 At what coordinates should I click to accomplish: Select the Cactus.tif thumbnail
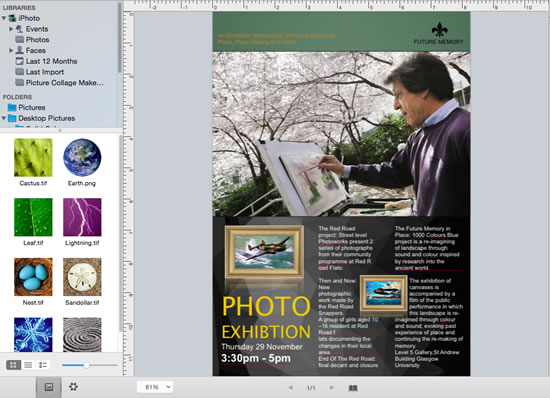click(x=33, y=157)
